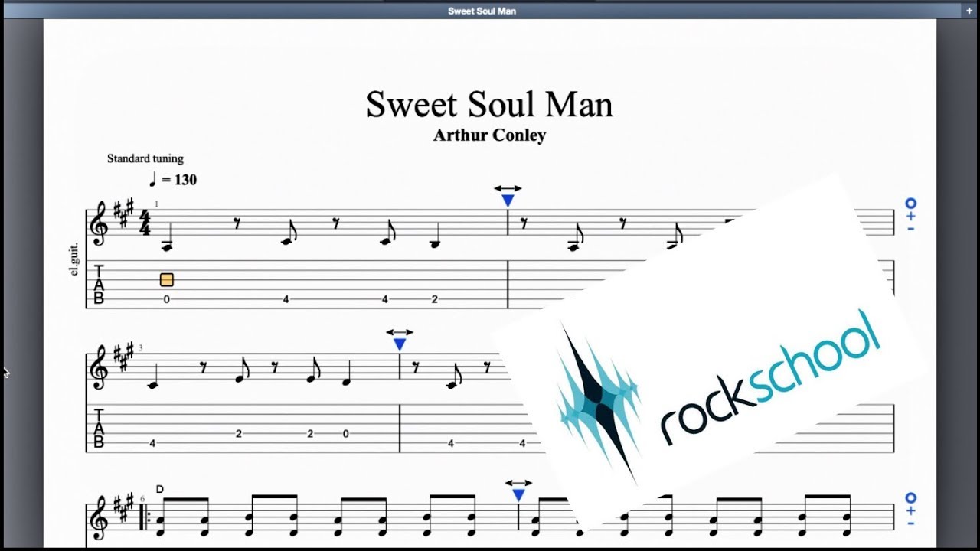Select the "D" chord symbol above bar 6

(x=160, y=489)
